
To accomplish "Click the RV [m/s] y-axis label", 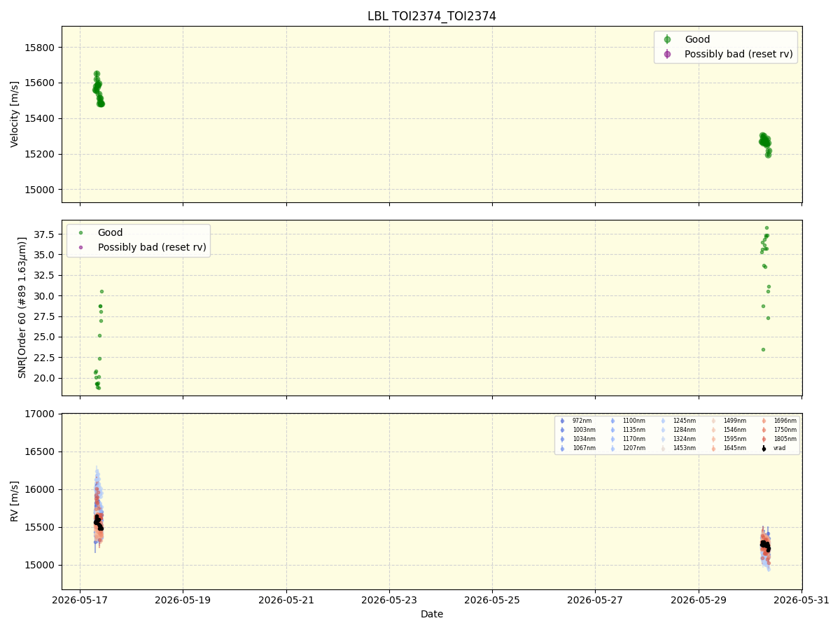I will (x=15, y=501).
